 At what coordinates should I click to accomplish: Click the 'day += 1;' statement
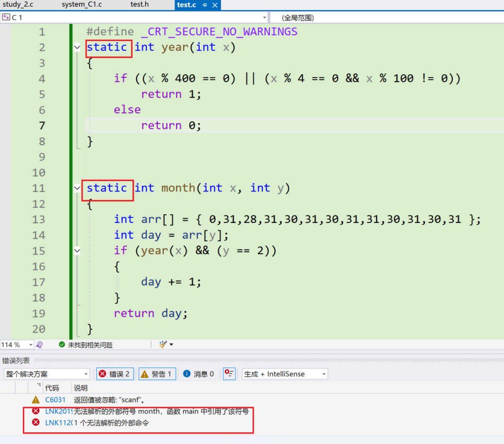[x=171, y=282]
